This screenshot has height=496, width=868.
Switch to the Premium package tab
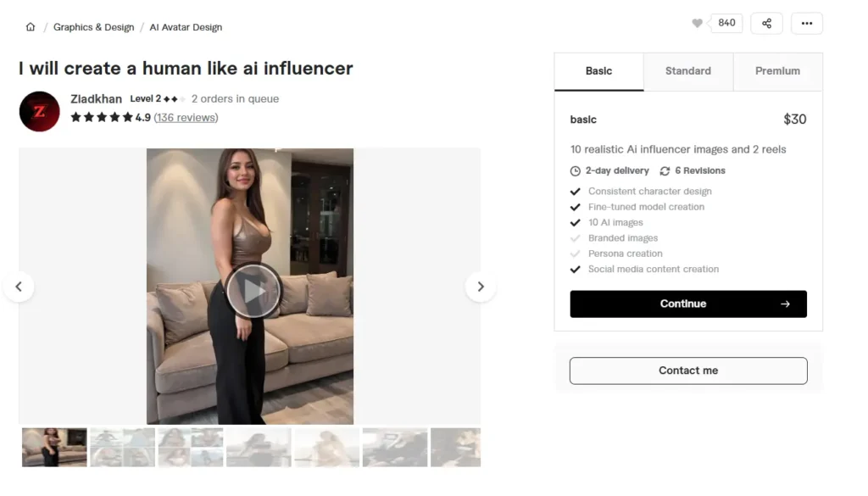777,71
